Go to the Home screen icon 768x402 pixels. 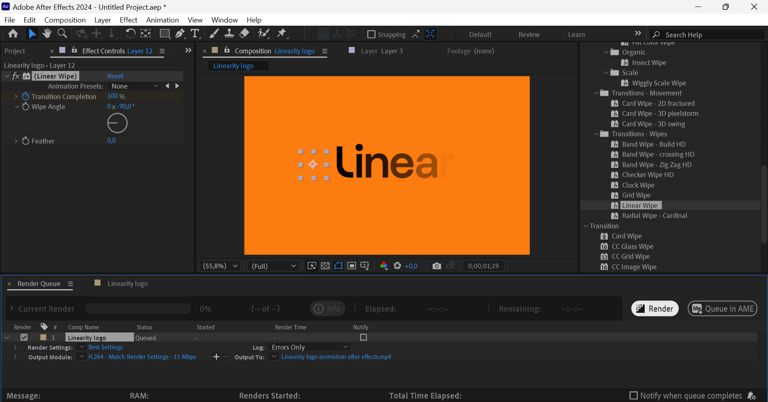point(13,34)
